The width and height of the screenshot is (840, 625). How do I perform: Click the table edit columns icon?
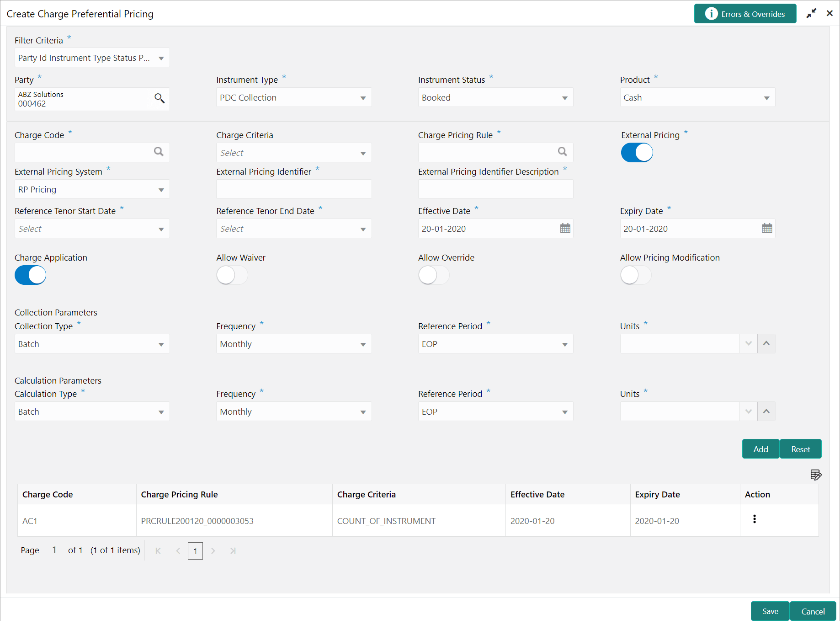pos(816,475)
